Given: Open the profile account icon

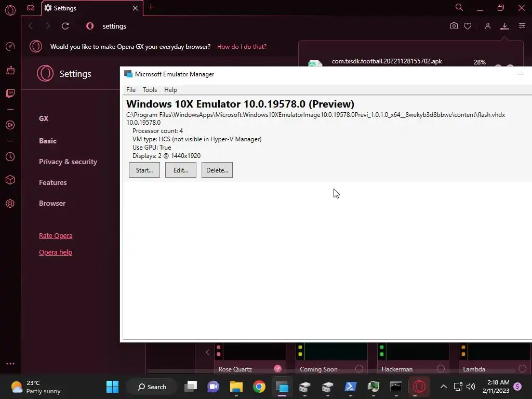Looking at the screenshot, I should point(487,26).
